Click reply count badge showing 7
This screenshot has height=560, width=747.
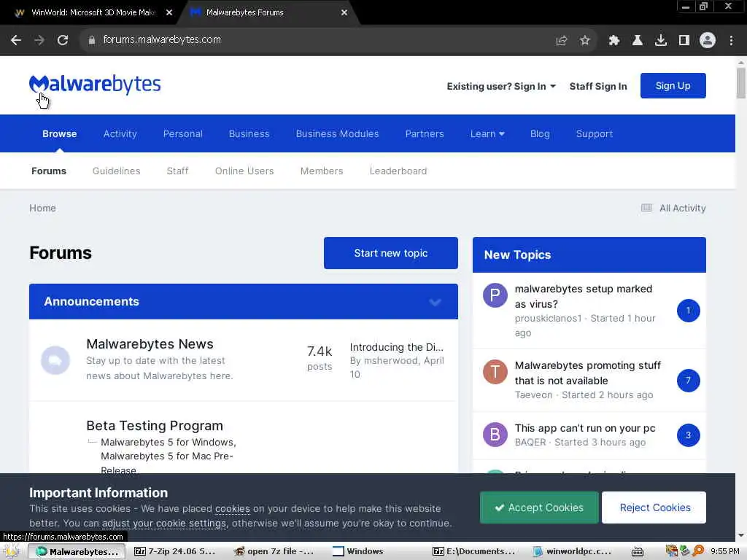click(689, 381)
